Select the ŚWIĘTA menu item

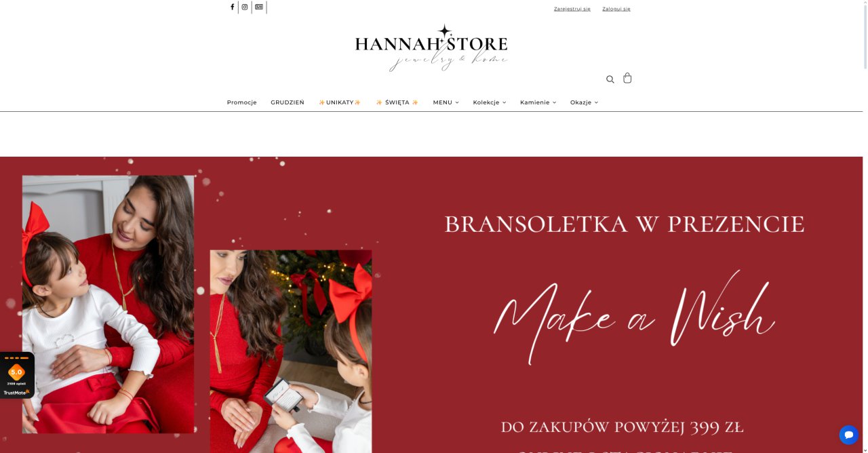[x=397, y=102]
